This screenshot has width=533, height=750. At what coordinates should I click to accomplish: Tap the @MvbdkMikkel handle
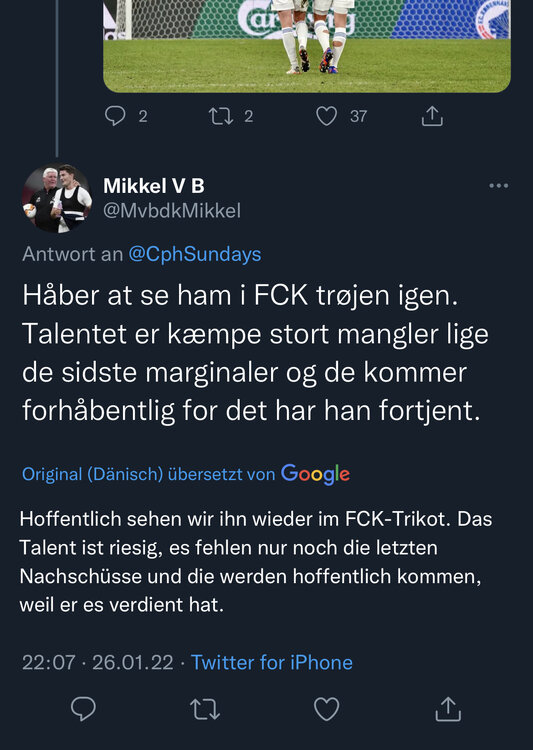[172, 210]
